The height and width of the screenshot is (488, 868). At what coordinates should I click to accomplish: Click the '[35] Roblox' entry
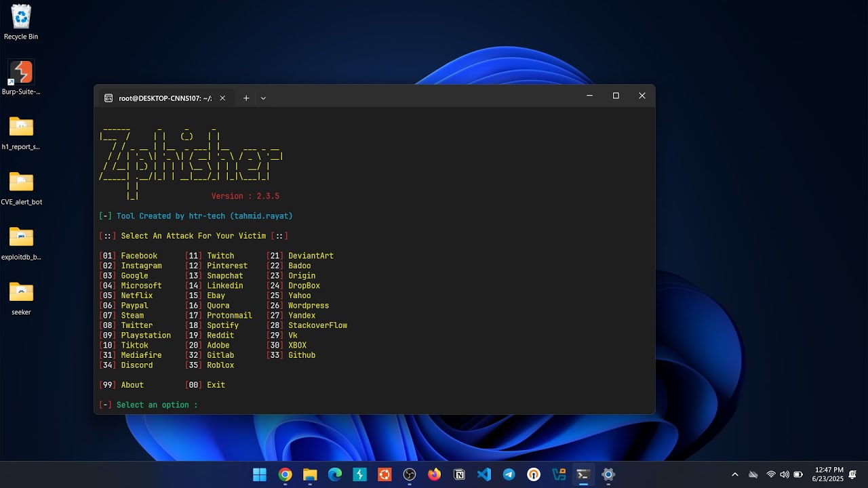point(210,365)
